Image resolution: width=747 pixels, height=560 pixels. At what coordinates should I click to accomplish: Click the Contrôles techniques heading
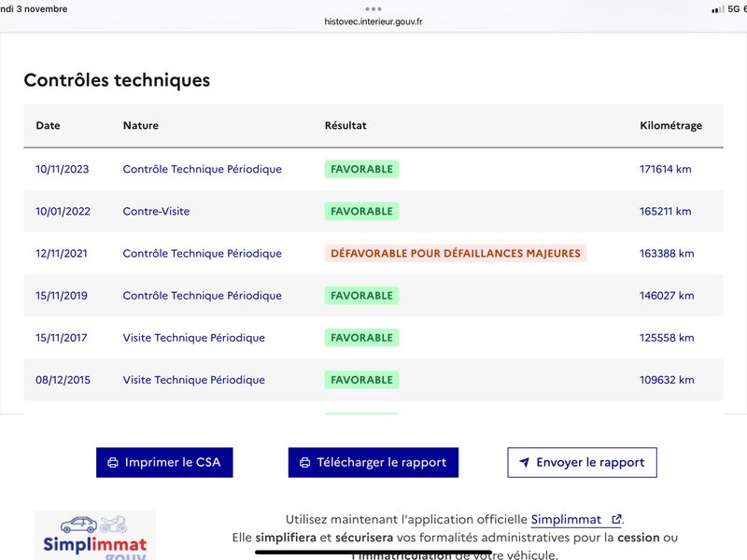point(117,80)
